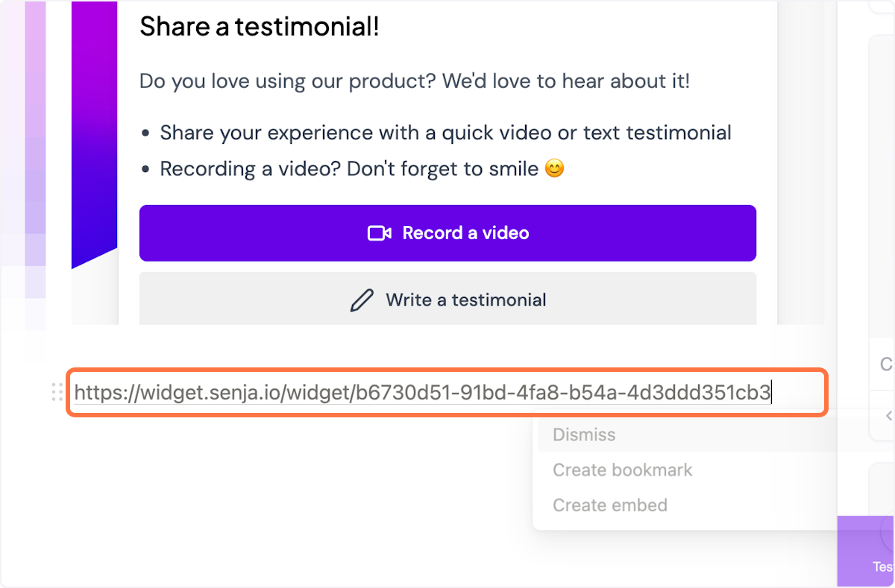This screenshot has height=588, width=895.
Task: Click the Share a testimonial heading
Action: tap(259, 26)
